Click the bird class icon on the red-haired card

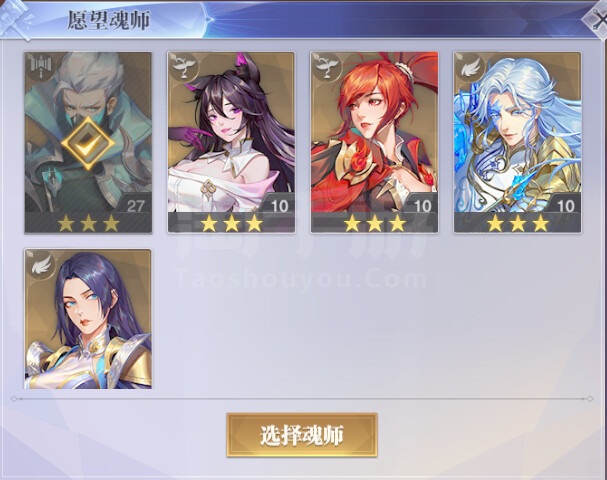[326, 66]
